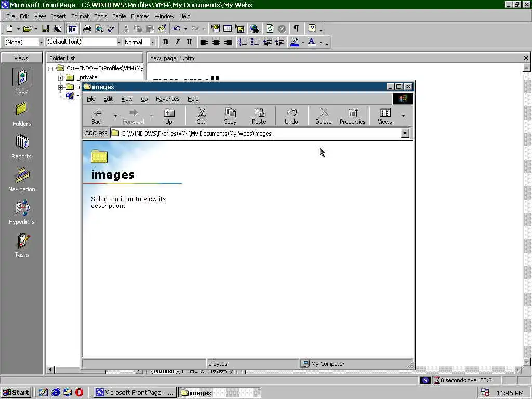
Task: Open Go menu in images window
Action: point(144,99)
